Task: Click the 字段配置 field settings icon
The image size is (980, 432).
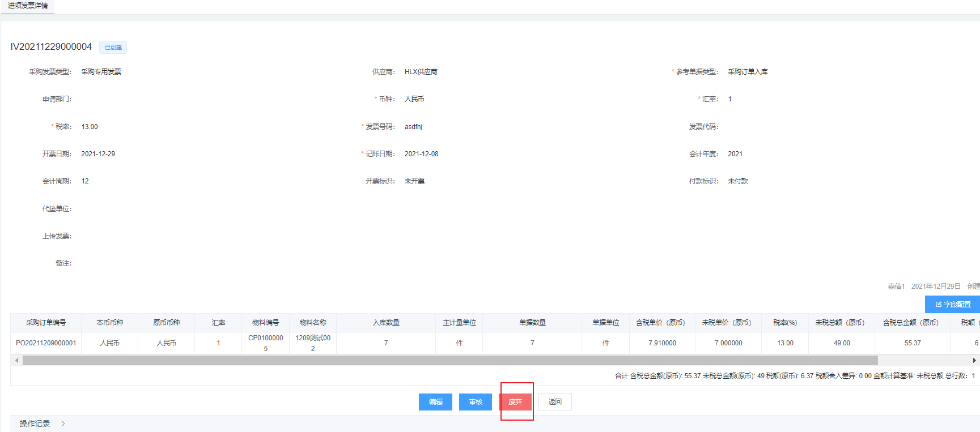Action: tap(939, 305)
